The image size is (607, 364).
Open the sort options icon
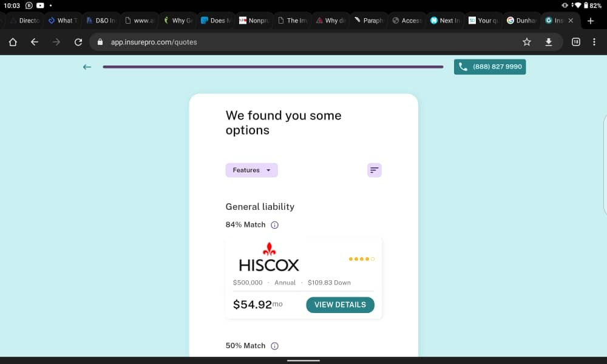375,170
